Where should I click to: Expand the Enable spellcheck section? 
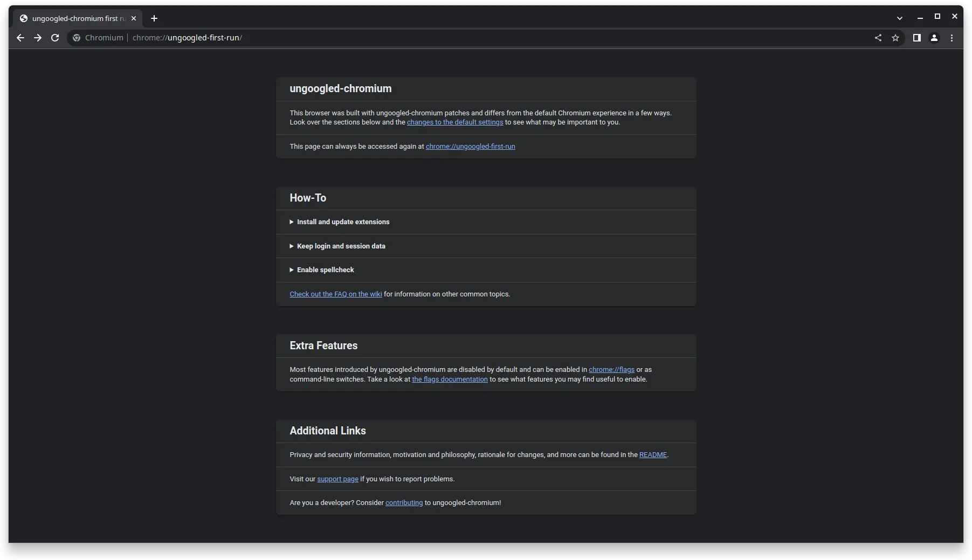[x=325, y=270]
